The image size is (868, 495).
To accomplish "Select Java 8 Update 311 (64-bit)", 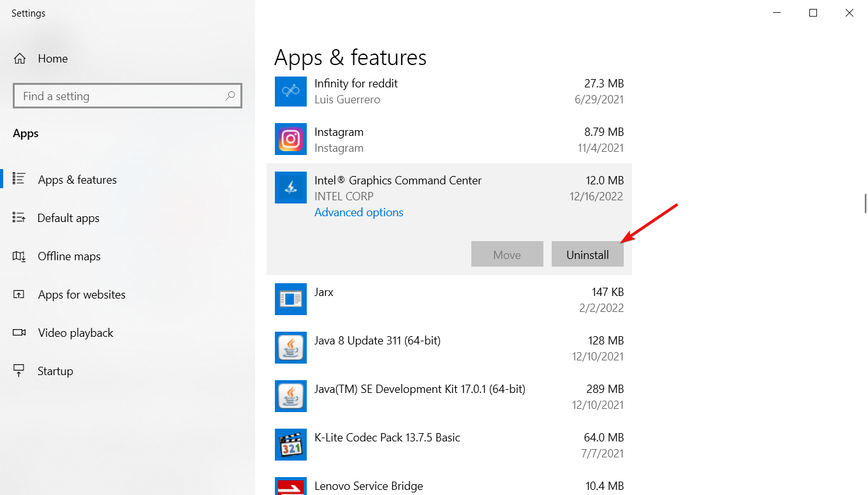I will [378, 341].
